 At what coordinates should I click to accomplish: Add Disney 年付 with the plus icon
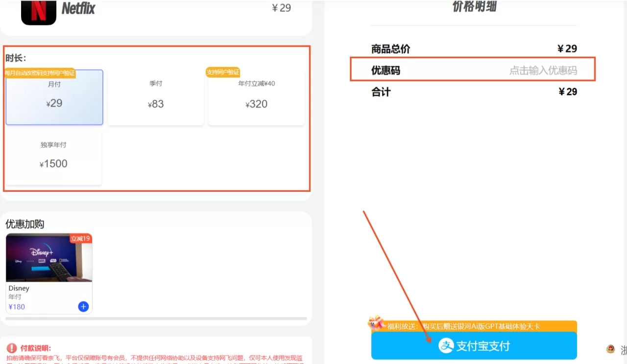click(x=83, y=307)
